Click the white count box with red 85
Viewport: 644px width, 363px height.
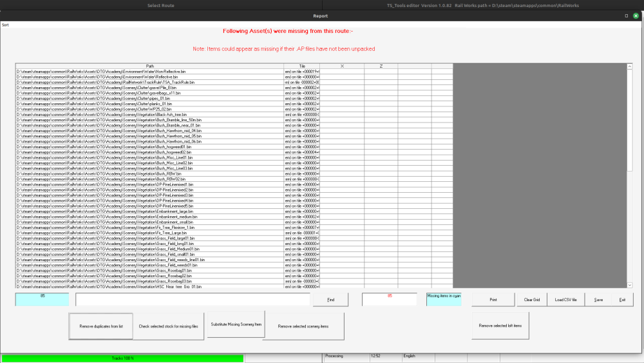pyautogui.click(x=390, y=299)
